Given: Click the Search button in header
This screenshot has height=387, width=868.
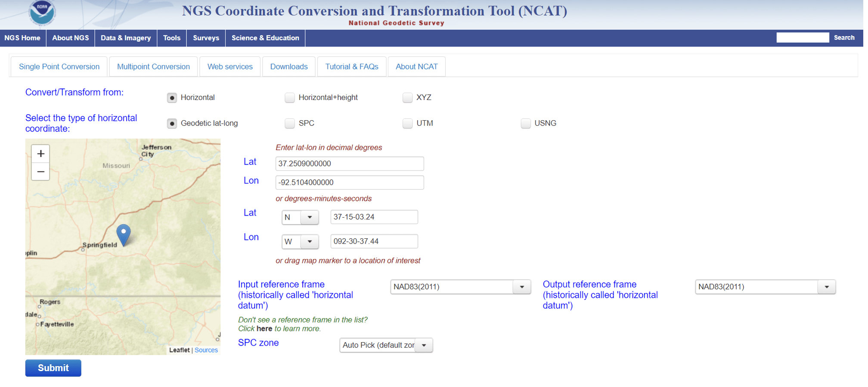Looking at the screenshot, I should click(844, 37).
